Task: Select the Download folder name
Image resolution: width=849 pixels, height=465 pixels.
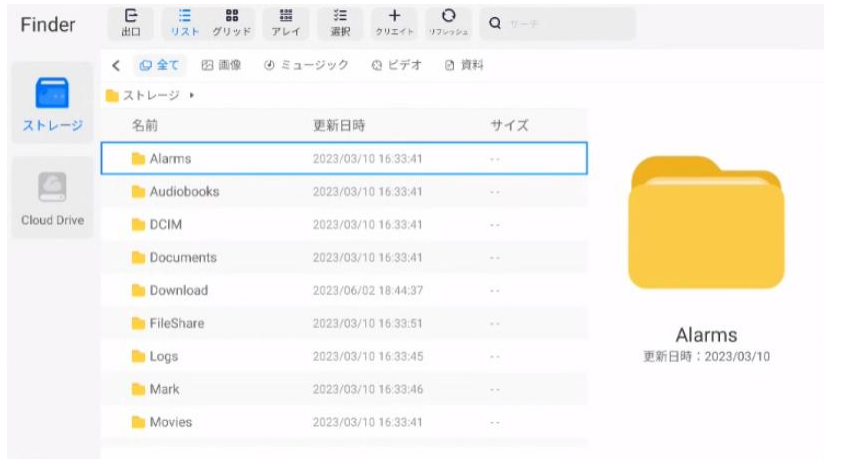Action: [179, 291]
